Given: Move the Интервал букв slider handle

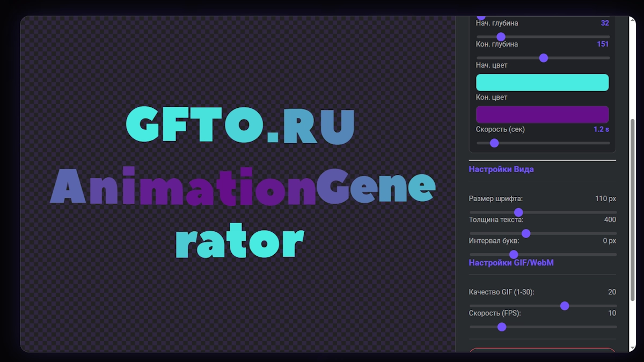Looking at the screenshot, I should pyautogui.click(x=514, y=254).
